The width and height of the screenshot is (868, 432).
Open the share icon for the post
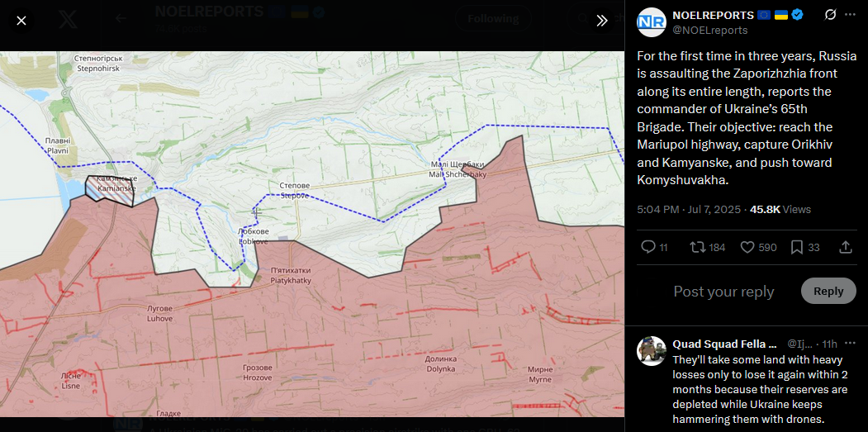point(846,247)
